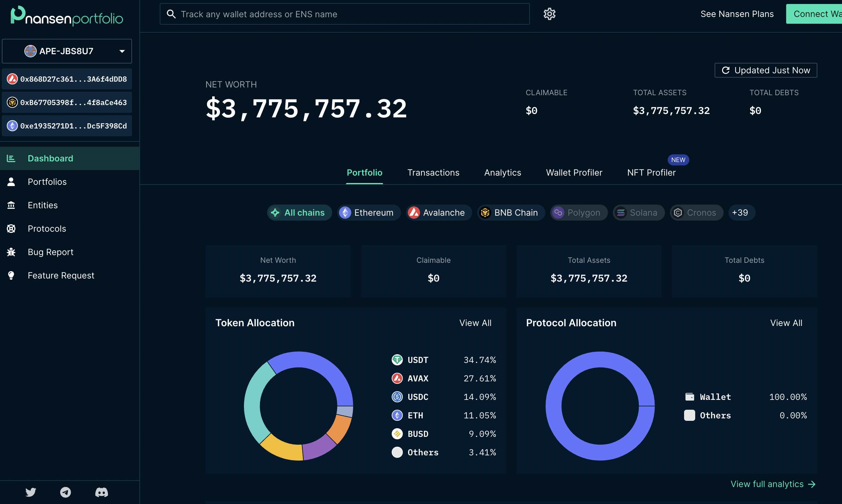Click the Updated Just Now refresh button
The image size is (842, 504).
coord(766,70)
